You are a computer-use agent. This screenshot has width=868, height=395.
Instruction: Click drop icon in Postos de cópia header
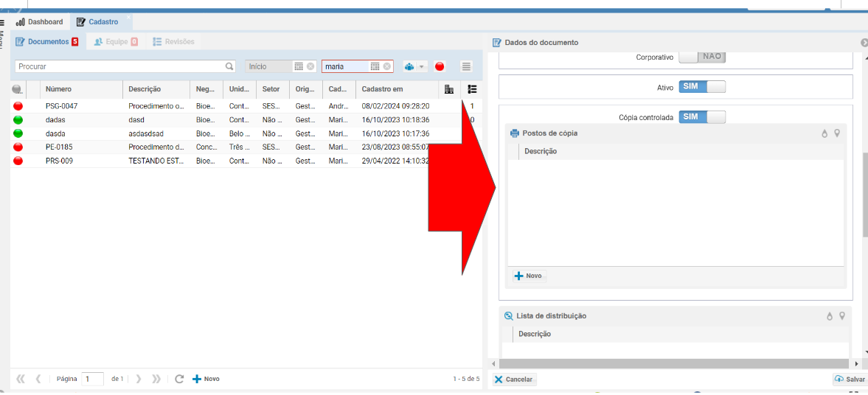pos(824,133)
